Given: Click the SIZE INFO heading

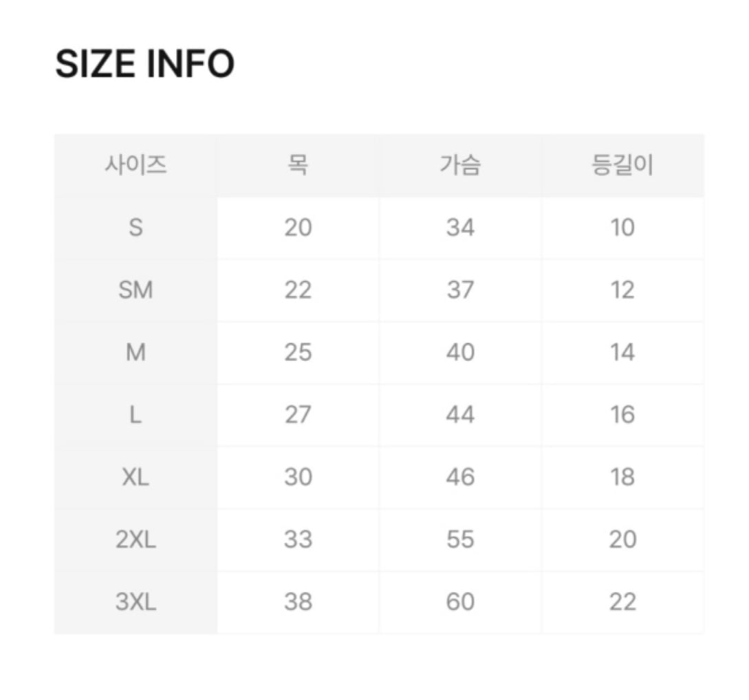Looking at the screenshot, I should pos(144,65).
